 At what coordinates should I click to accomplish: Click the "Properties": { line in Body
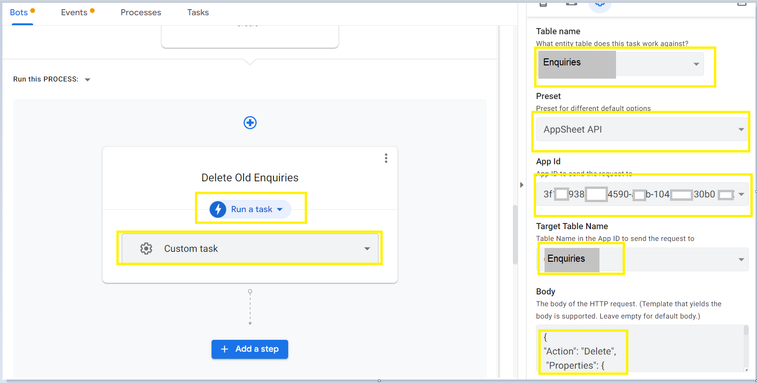click(x=575, y=366)
